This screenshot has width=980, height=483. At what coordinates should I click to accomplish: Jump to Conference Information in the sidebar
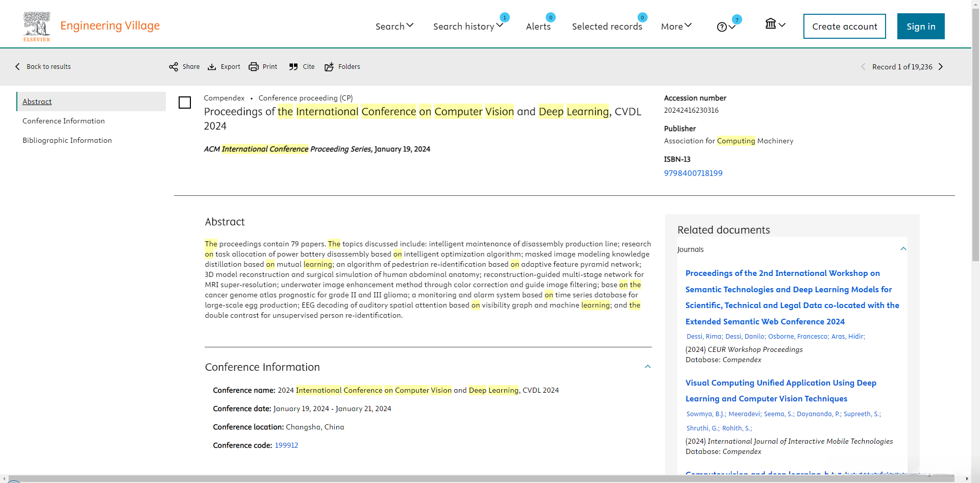click(64, 121)
